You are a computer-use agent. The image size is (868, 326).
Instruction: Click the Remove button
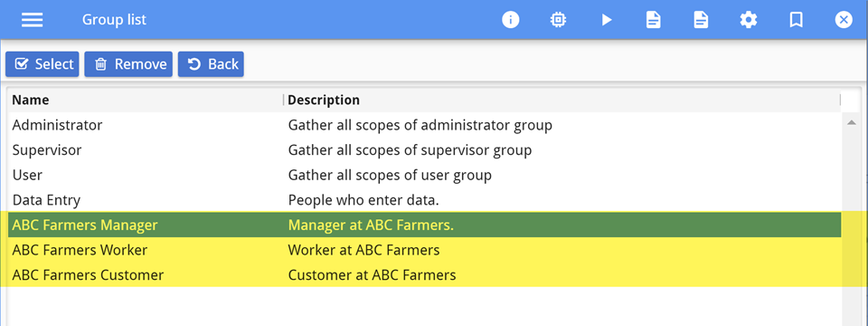tap(128, 64)
